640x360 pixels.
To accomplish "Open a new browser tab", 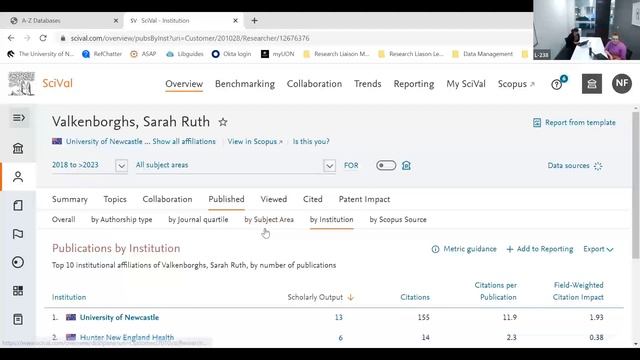I will tap(254, 20).
